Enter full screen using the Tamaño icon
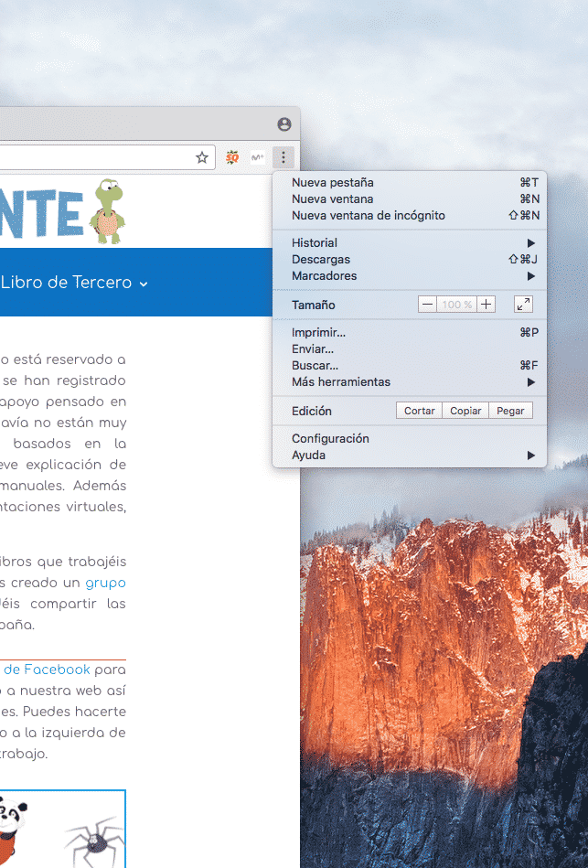This screenshot has height=868, width=588. tap(523, 305)
